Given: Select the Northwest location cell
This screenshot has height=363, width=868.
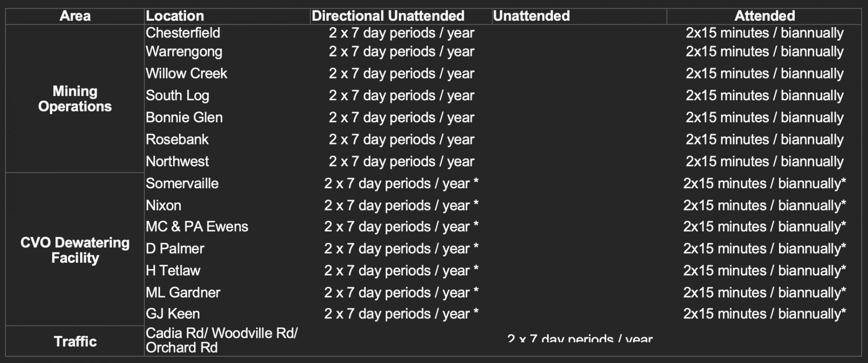Looking at the screenshot, I should tap(177, 161).
